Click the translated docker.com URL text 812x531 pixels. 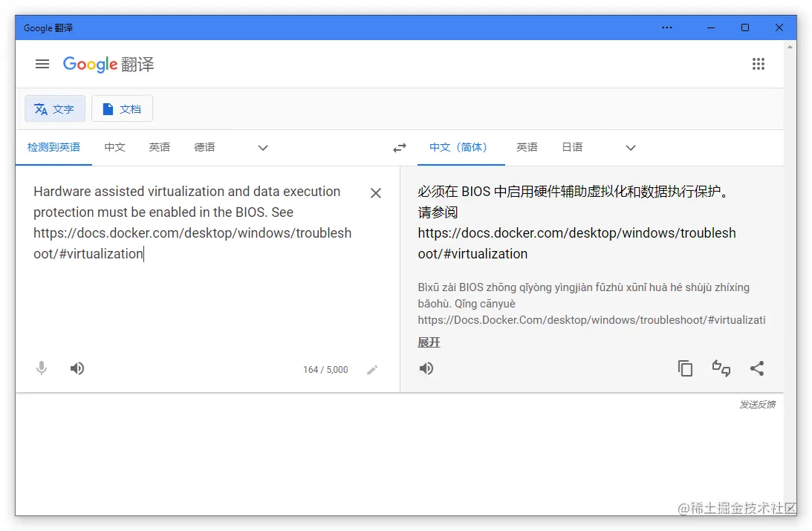tap(577, 244)
